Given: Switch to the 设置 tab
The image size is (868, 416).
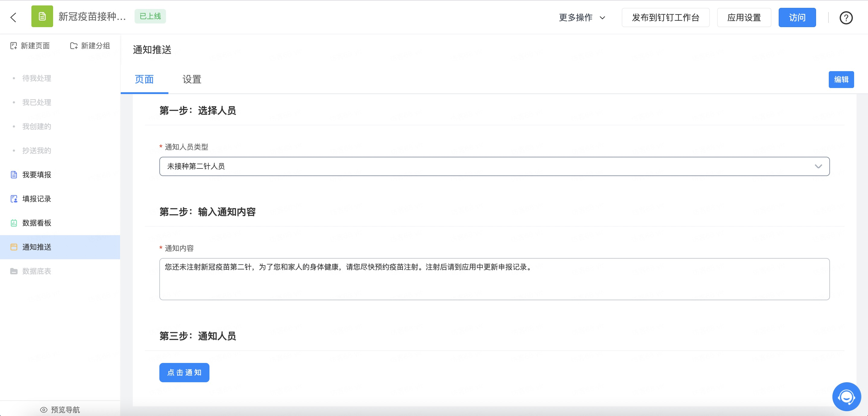Looking at the screenshot, I should pyautogui.click(x=192, y=79).
